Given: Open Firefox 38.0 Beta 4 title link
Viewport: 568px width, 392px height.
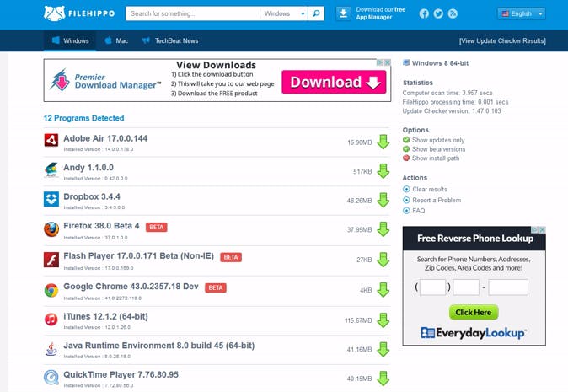Looking at the screenshot, I should click(x=101, y=226).
